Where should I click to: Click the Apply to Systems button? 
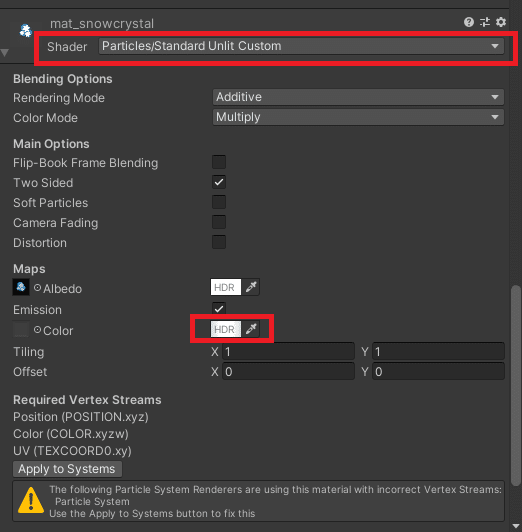point(67,469)
